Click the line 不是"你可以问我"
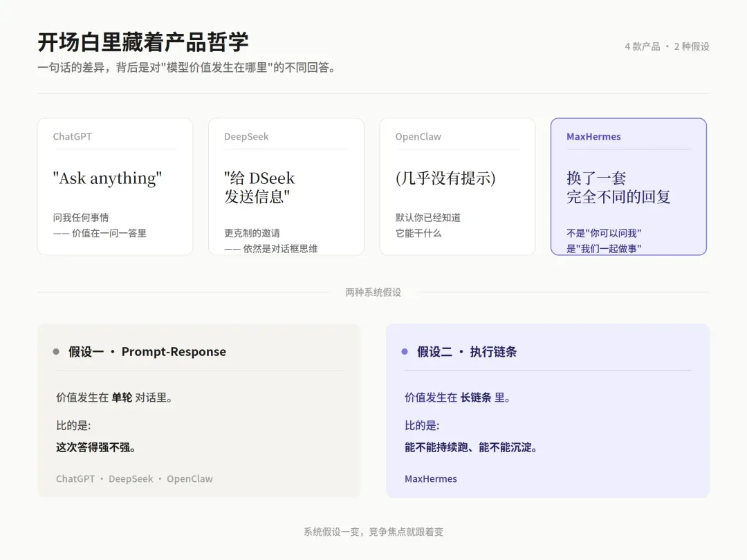The image size is (747, 560). (604, 234)
